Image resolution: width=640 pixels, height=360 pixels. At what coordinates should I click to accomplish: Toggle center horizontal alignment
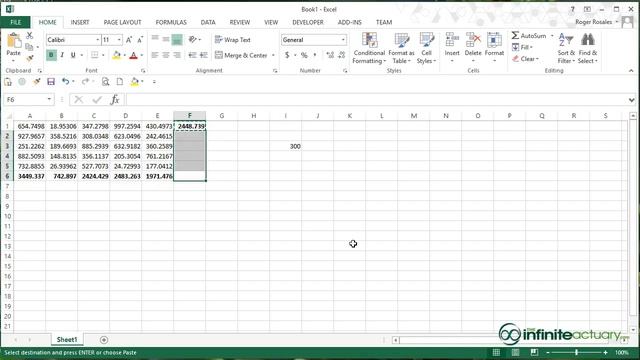point(166,55)
